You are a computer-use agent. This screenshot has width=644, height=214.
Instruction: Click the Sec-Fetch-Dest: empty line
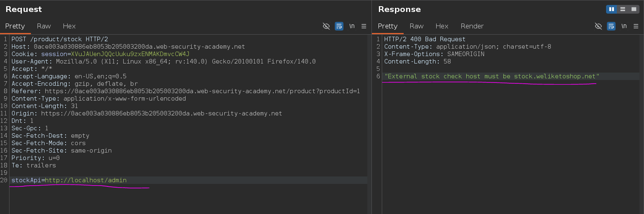click(x=50, y=136)
